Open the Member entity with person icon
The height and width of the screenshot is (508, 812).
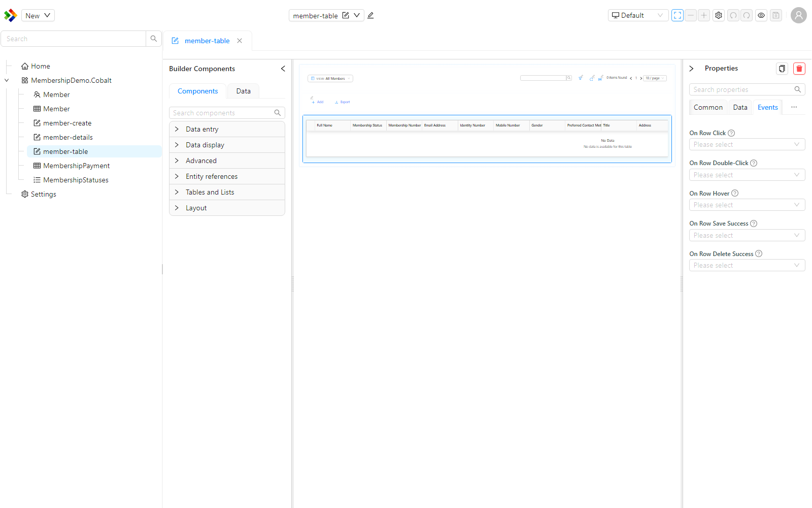(x=51, y=94)
